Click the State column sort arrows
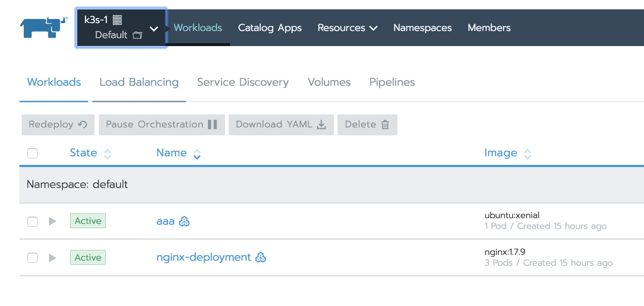The width and height of the screenshot is (644, 306). [107, 154]
